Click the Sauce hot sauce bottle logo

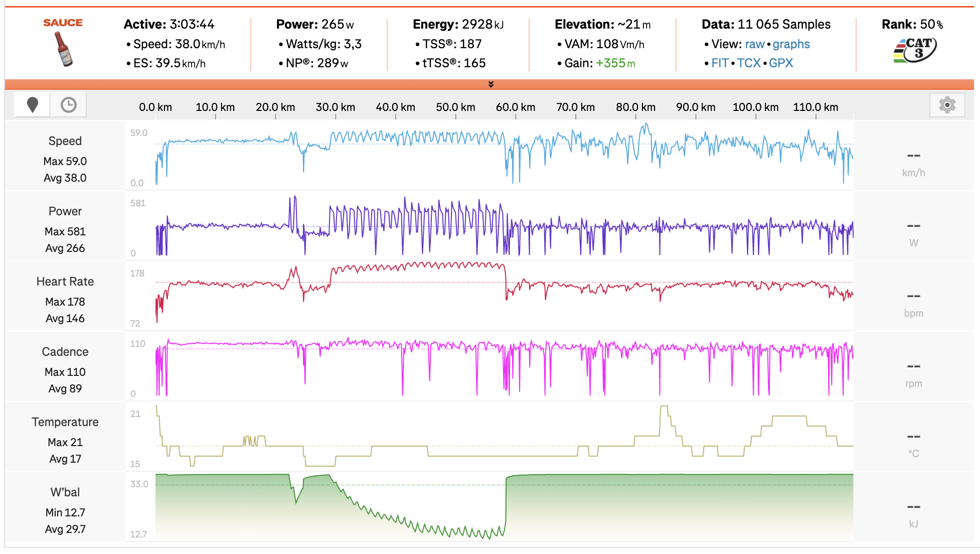(x=63, y=49)
